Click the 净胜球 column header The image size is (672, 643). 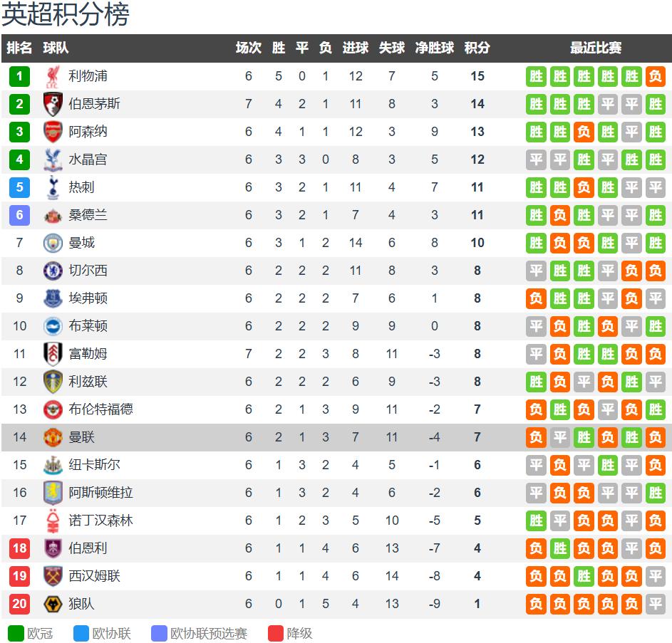(435, 48)
